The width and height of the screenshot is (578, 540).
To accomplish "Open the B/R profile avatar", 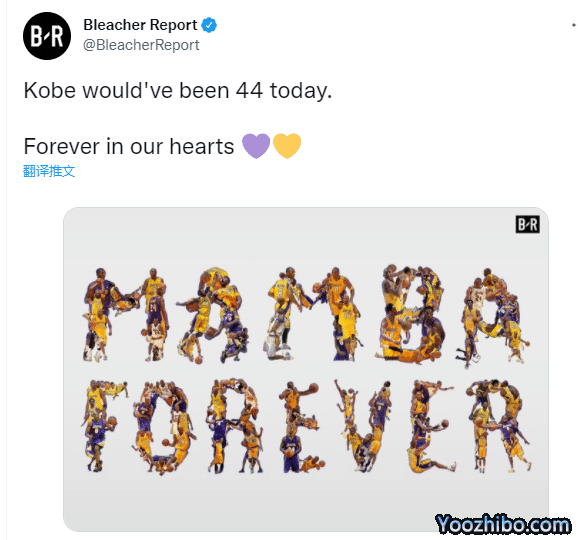I will [47, 36].
